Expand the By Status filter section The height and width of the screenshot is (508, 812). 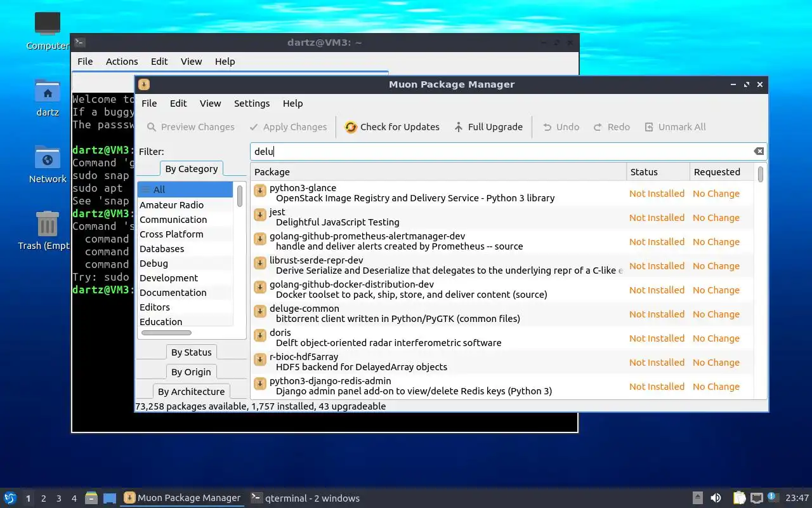(x=192, y=352)
